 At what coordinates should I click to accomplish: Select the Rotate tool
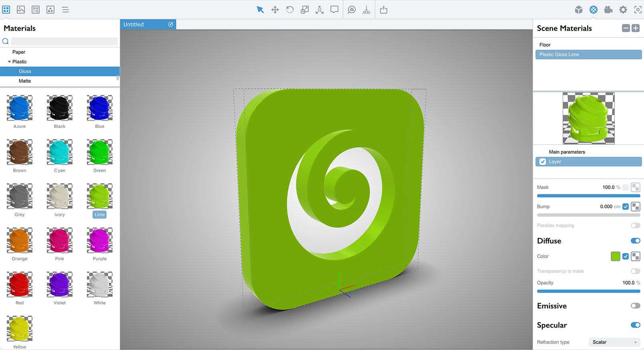coord(290,10)
